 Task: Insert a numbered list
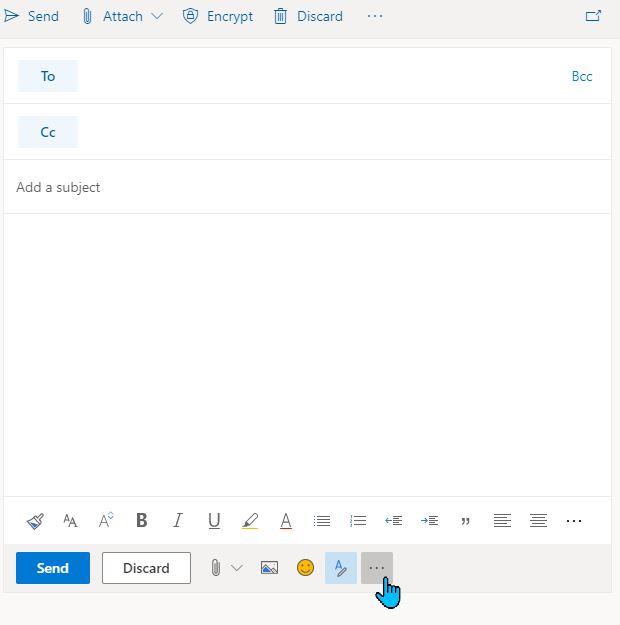tap(358, 521)
